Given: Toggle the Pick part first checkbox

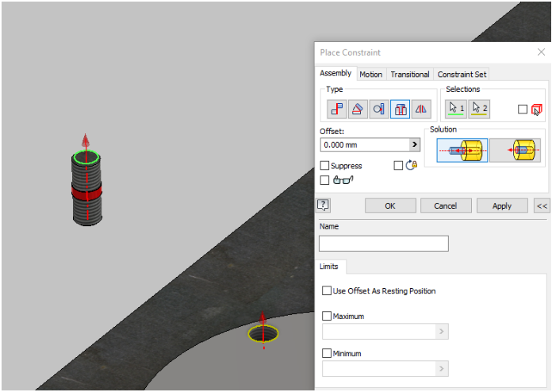Looking at the screenshot, I should 523,110.
